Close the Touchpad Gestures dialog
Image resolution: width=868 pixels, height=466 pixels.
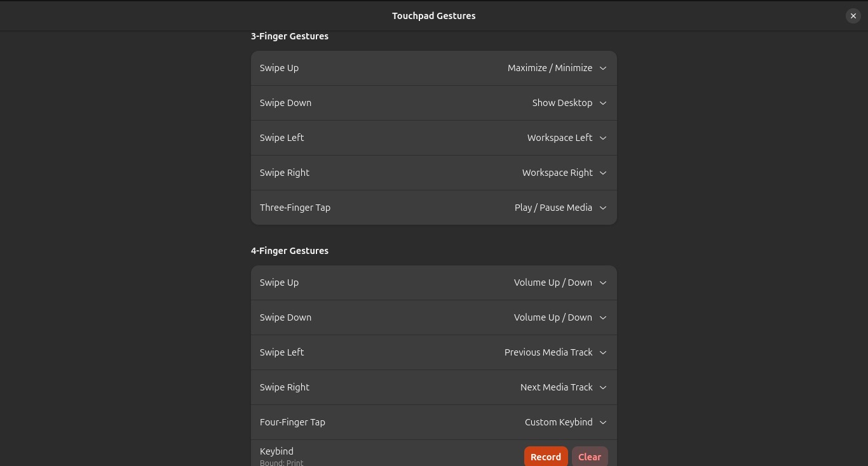tap(853, 16)
